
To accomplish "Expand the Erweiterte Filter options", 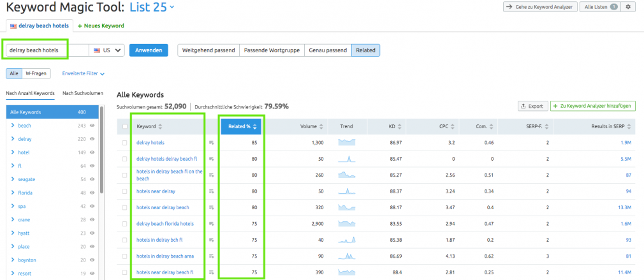I will [84, 73].
